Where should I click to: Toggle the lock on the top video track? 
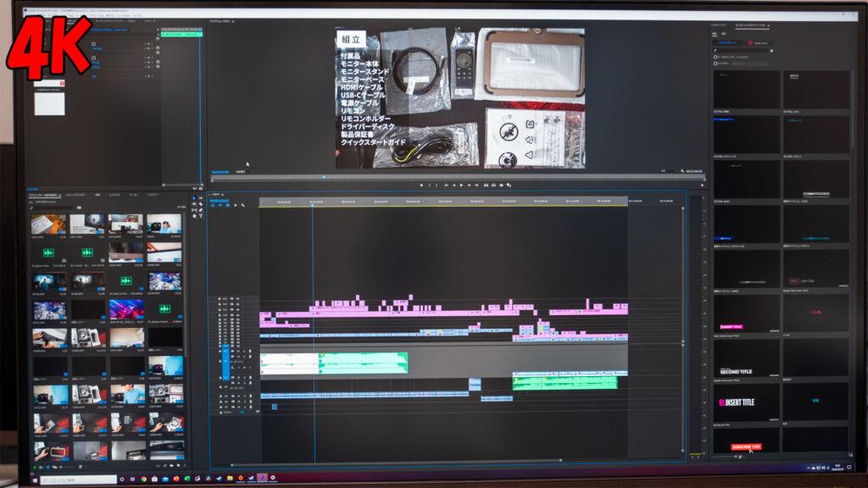click(220, 299)
